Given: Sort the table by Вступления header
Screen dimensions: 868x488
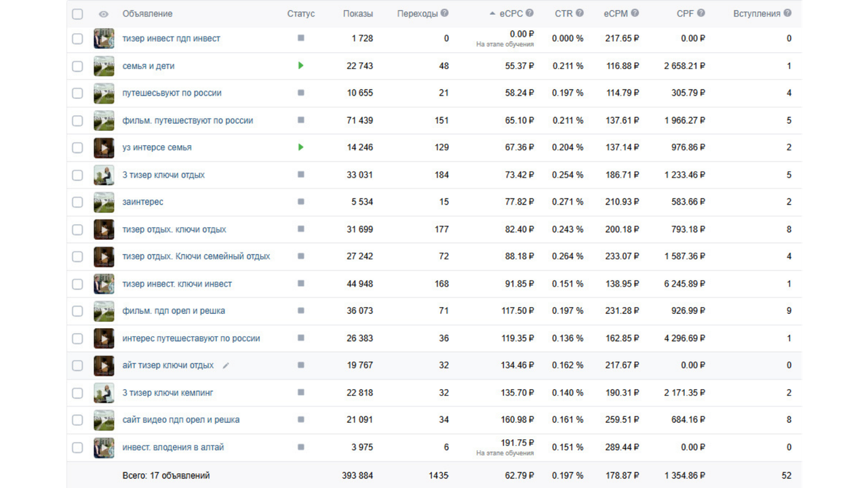Looking at the screenshot, I should tap(757, 14).
